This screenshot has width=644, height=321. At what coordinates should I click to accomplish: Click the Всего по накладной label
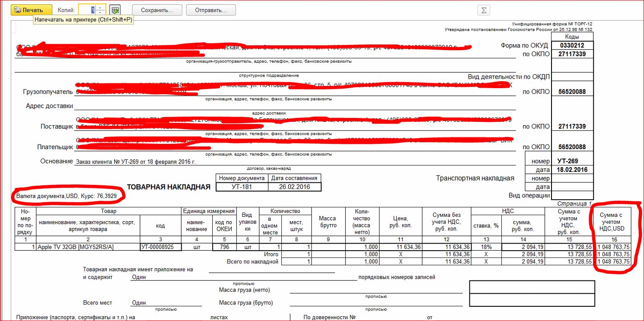[252, 262]
